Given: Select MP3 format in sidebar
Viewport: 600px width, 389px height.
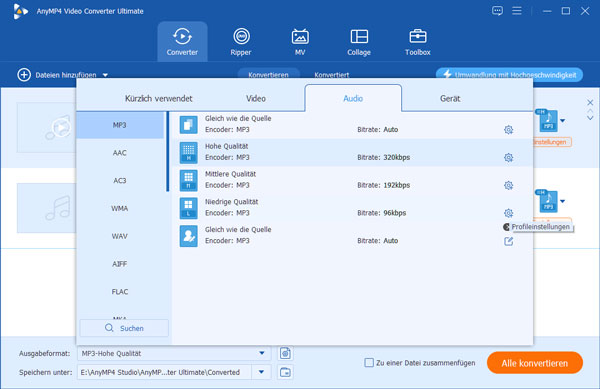Looking at the screenshot, I should click(x=120, y=125).
